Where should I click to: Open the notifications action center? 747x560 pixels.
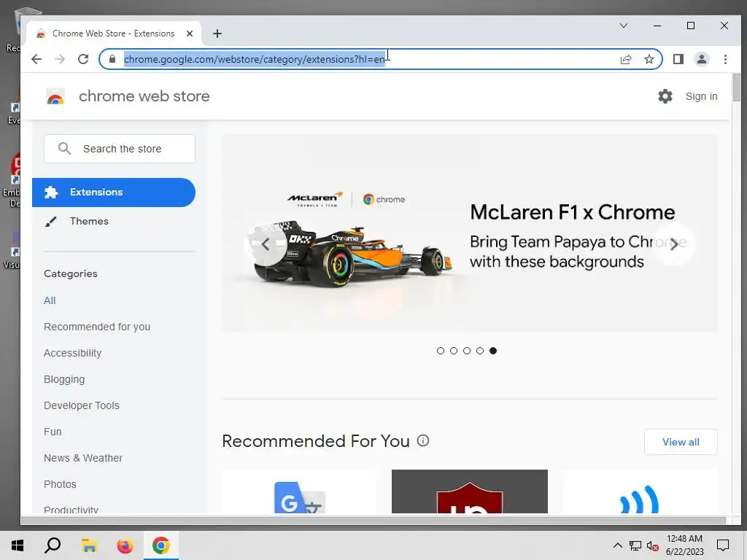[x=723, y=545]
